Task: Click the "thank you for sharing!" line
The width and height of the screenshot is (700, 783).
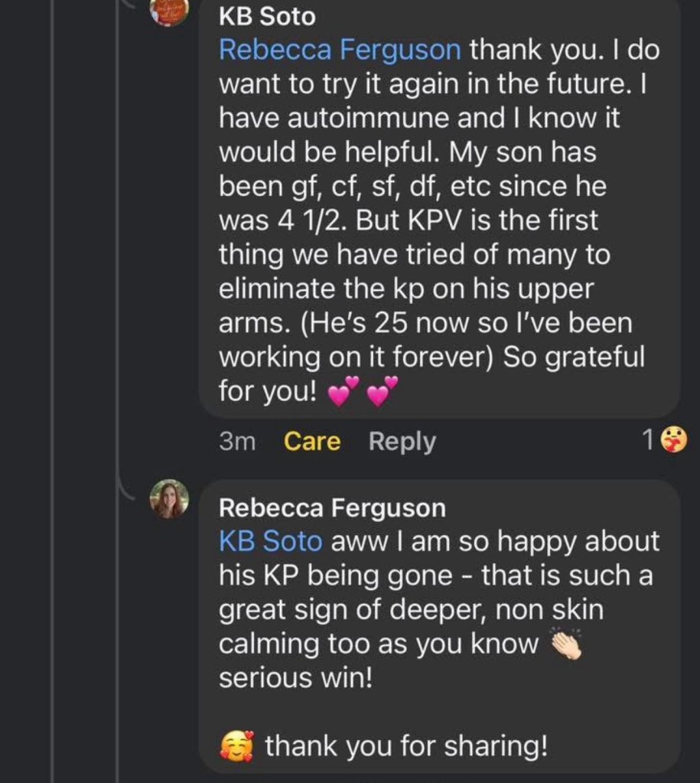Action: tap(405, 745)
